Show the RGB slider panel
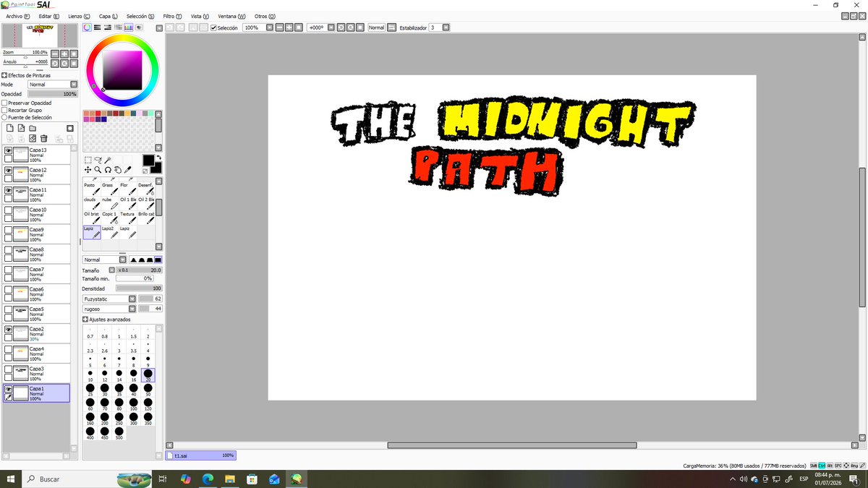Image resolution: width=868 pixels, height=488 pixels. point(97,27)
